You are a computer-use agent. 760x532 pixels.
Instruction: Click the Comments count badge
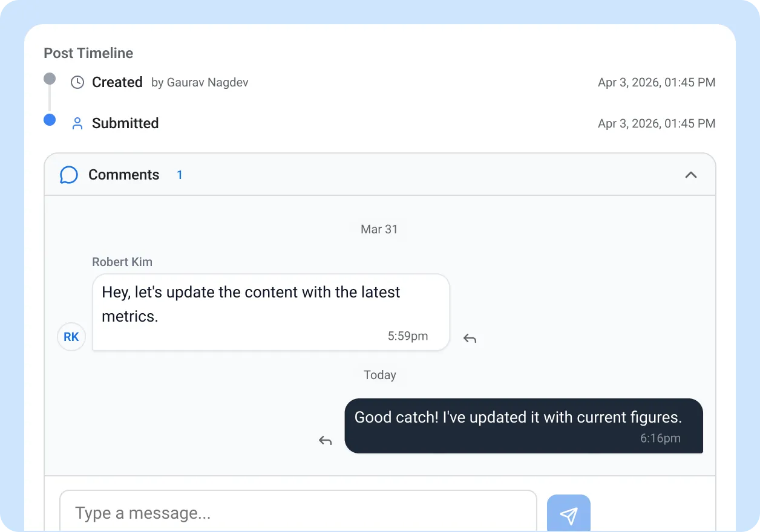[x=180, y=175]
